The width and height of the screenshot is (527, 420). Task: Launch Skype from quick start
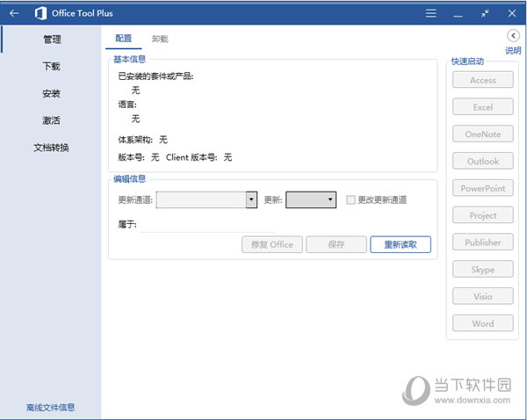pos(482,270)
